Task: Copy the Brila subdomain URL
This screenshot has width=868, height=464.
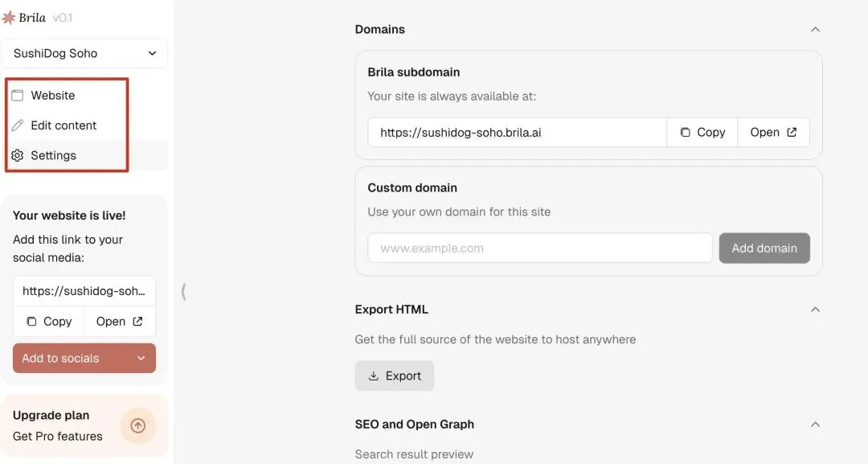Action: coord(702,132)
